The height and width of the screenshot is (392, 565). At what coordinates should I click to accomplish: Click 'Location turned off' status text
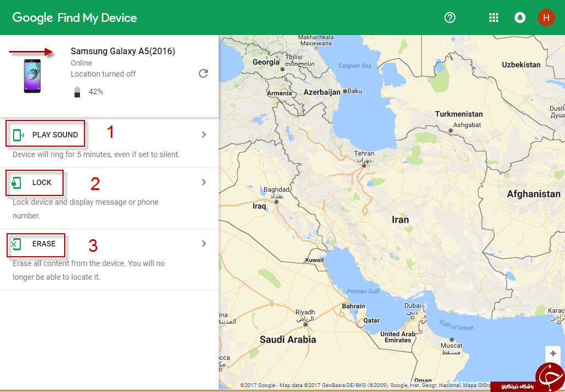[x=103, y=74]
